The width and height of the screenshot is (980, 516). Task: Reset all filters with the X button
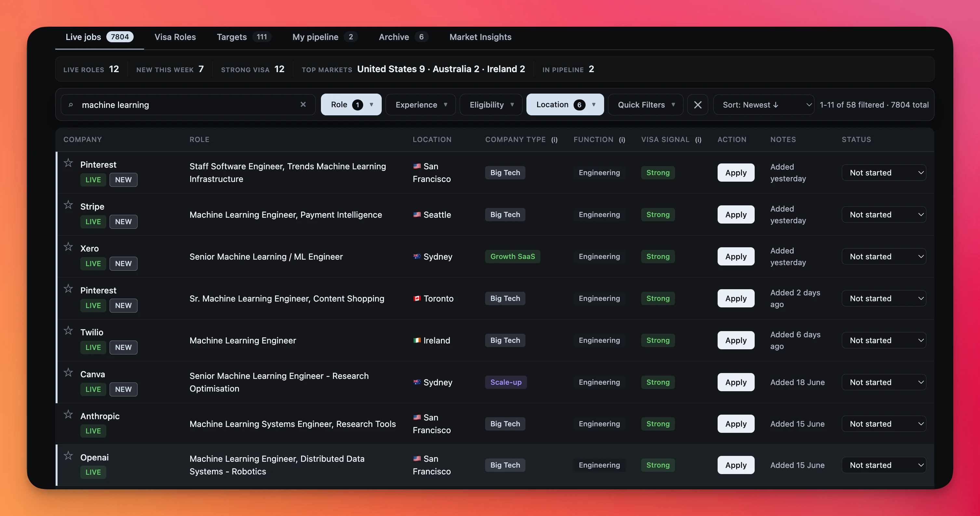[x=697, y=105]
